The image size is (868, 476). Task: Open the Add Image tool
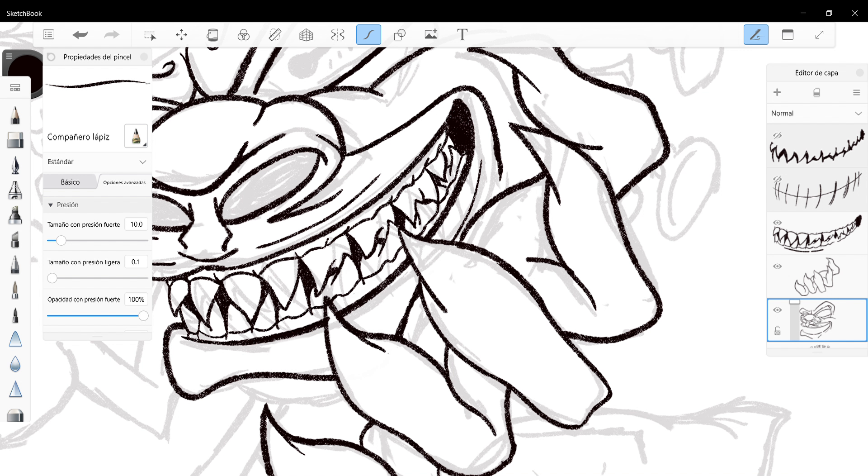coord(431,35)
